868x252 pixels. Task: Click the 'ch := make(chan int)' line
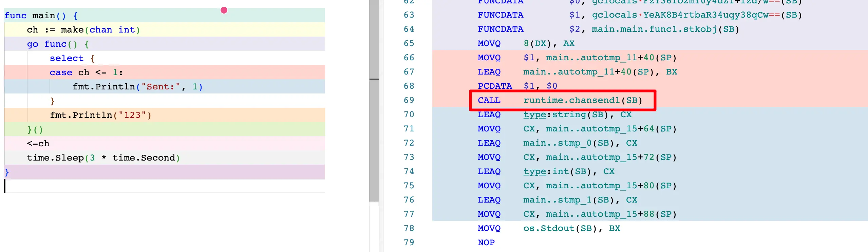[x=83, y=30]
